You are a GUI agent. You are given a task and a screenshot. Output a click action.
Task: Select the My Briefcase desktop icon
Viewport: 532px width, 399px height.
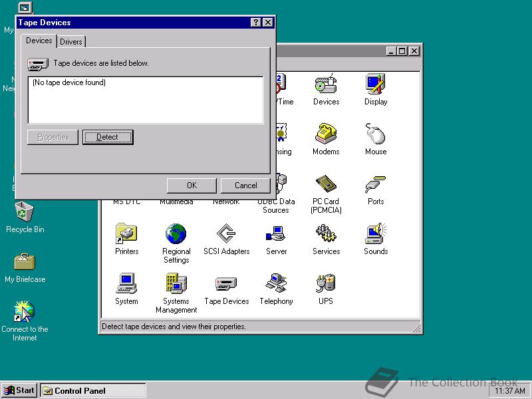[25, 268]
